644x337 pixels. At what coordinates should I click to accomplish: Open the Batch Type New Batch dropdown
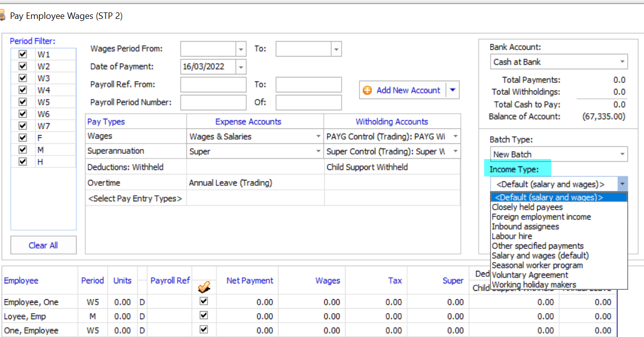point(622,155)
